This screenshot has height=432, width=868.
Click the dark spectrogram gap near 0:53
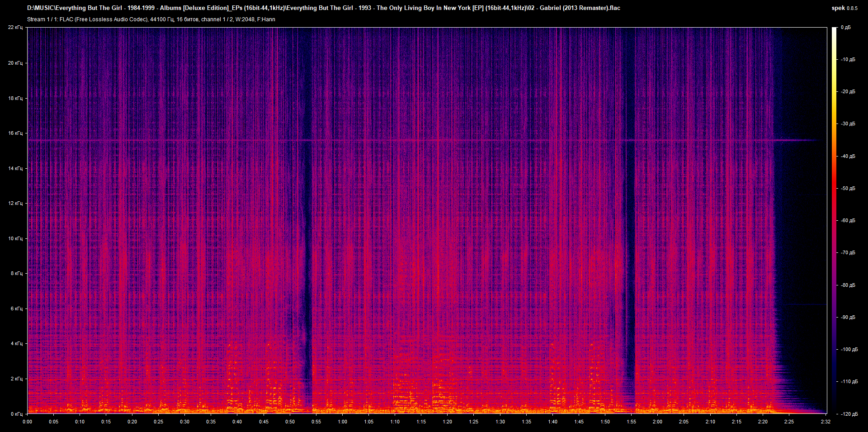click(x=307, y=220)
